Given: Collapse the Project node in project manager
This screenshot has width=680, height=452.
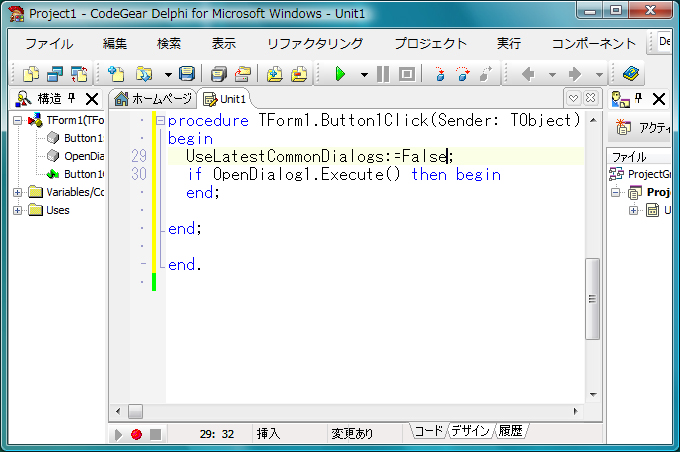Looking at the screenshot, I should (615, 192).
